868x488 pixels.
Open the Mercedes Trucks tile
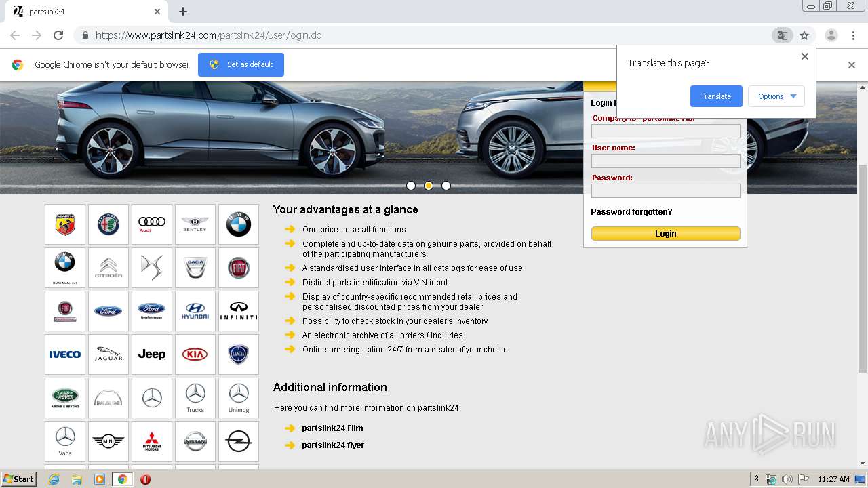[x=195, y=398]
